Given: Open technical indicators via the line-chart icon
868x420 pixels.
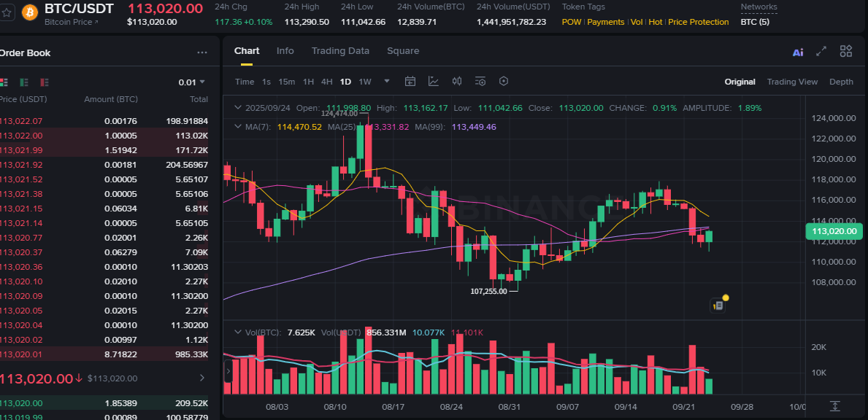Looking at the screenshot, I should point(434,81).
